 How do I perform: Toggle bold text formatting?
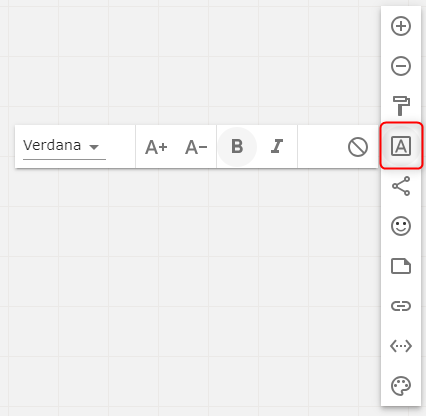coord(237,146)
